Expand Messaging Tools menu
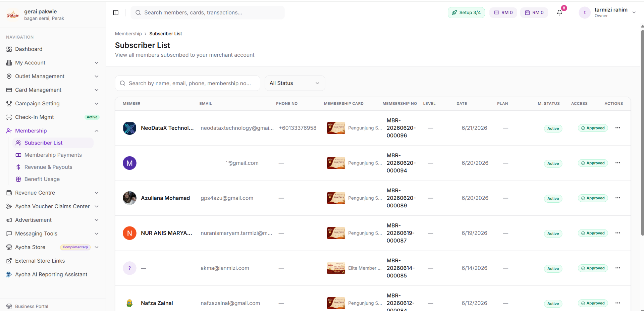 (x=53, y=234)
